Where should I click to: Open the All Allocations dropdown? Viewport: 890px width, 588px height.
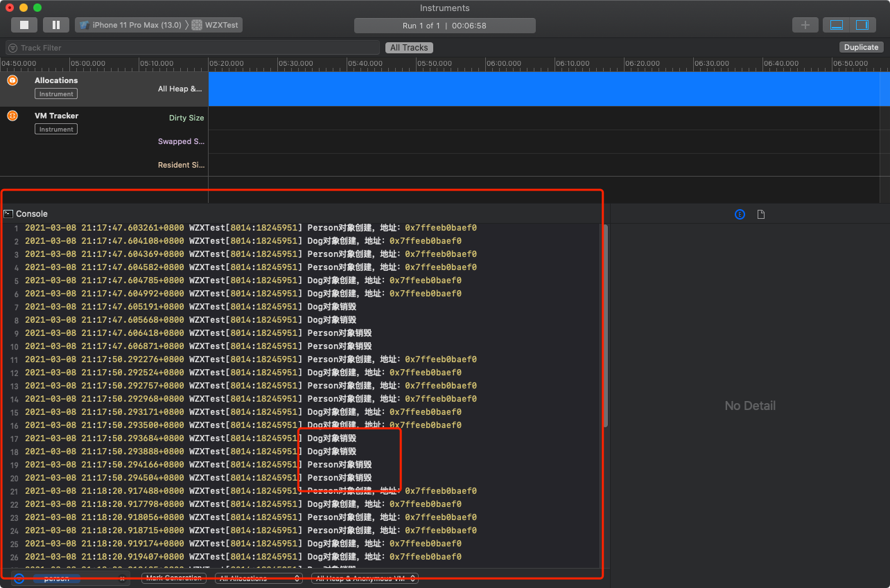click(259, 578)
